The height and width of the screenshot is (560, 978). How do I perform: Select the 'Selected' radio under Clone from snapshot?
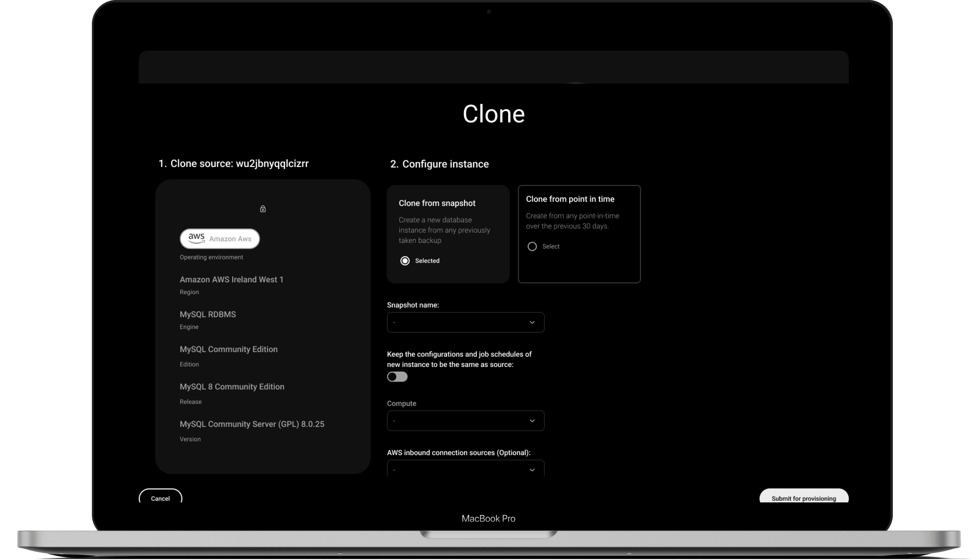405,261
